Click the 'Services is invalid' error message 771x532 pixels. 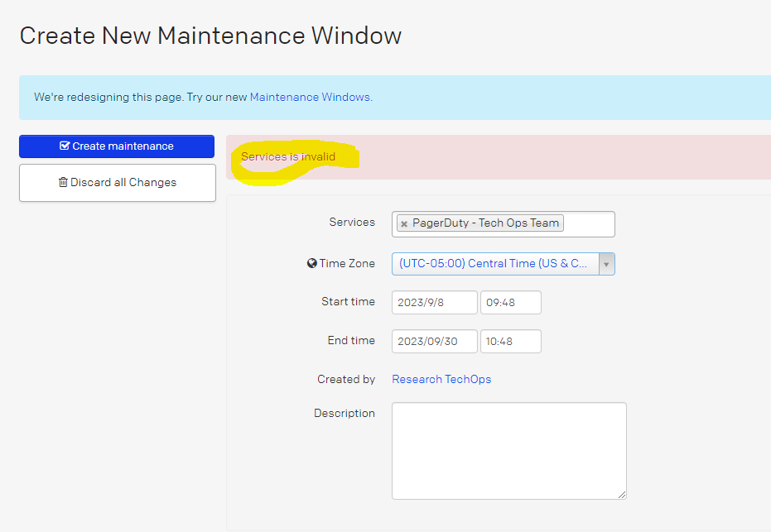[288, 156]
